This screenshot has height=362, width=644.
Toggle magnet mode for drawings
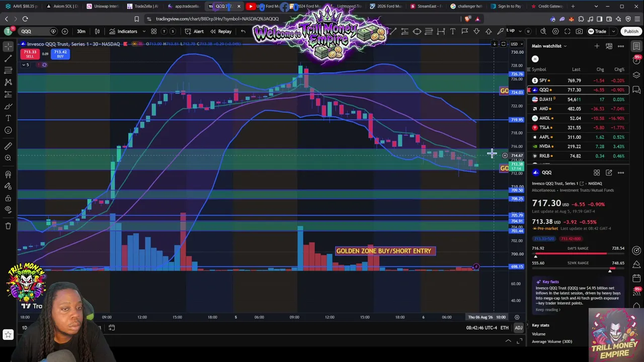pos(8,174)
